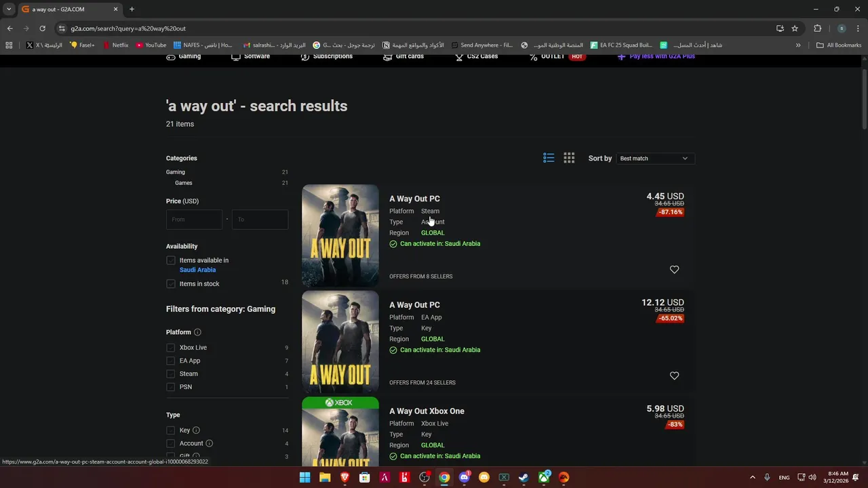Image resolution: width=868 pixels, height=488 pixels.
Task: Switch to the list view layout icon
Action: (549, 158)
